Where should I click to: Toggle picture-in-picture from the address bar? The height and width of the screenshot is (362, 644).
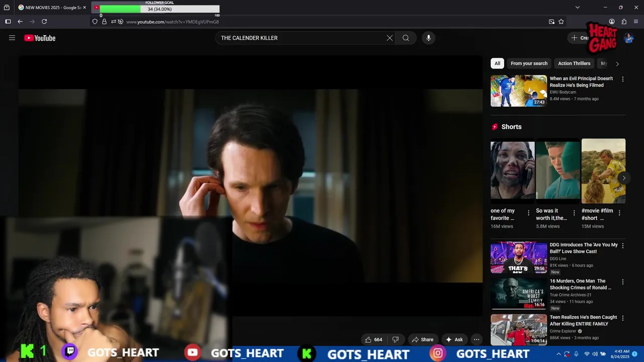(552, 22)
